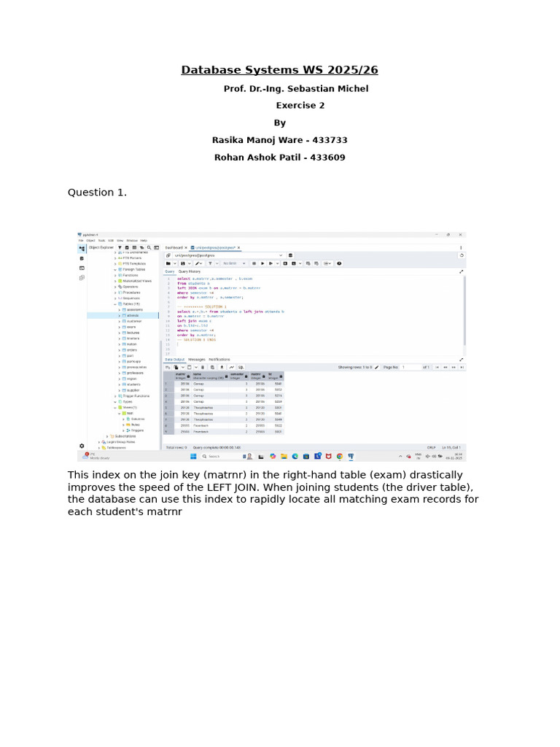Screen dimensions: 560x747
Task: Open the Messages tab in results panel
Action: [197, 360]
